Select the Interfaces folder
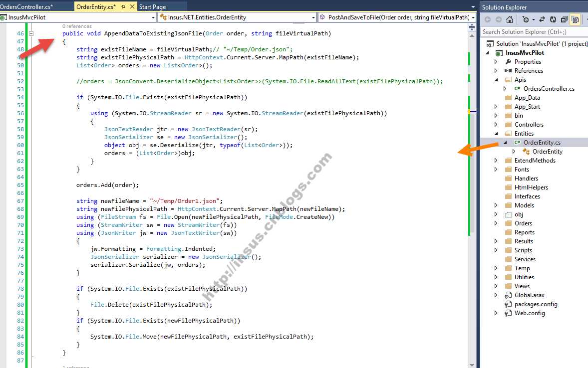588x368 pixels. coord(527,196)
